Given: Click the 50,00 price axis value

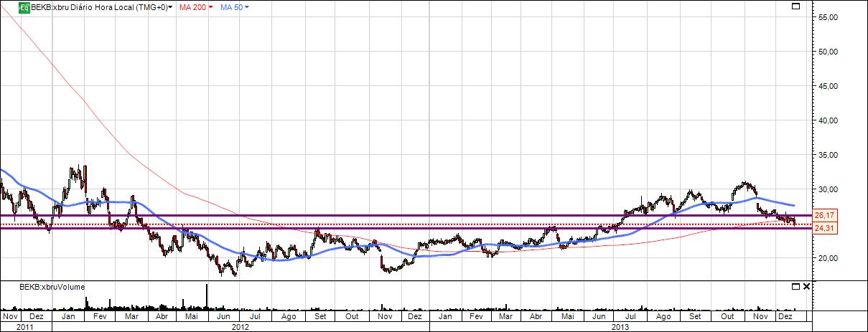Looking at the screenshot, I should 829,52.
